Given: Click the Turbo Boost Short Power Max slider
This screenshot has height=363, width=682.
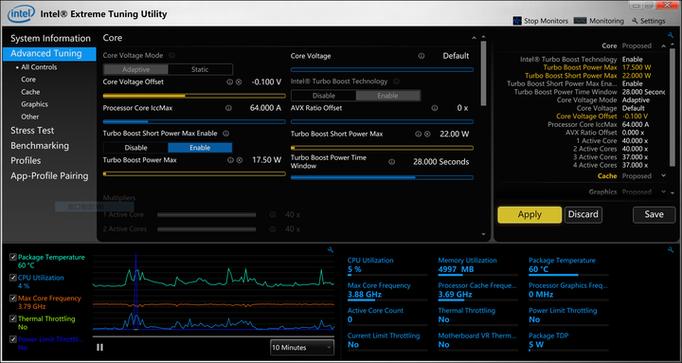Looking at the screenshot, I should (x=382, y=148).
